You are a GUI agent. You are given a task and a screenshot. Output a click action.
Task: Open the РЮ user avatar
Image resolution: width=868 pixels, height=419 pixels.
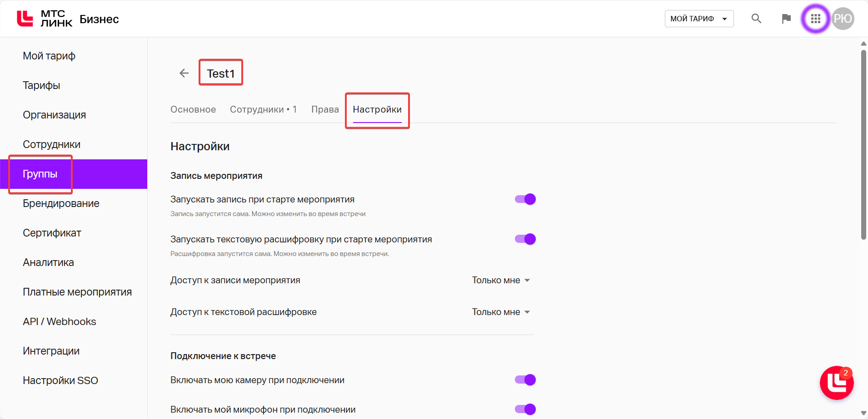point(843,19)
